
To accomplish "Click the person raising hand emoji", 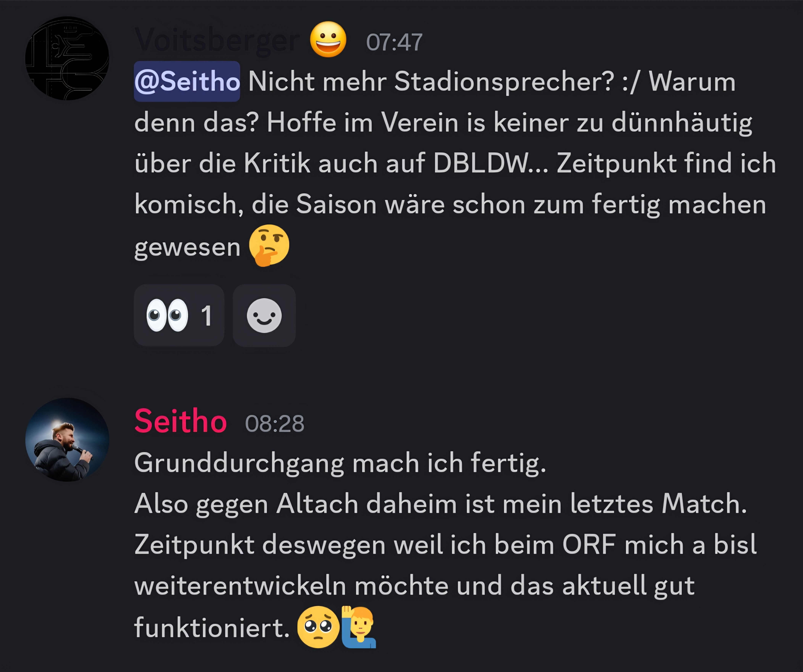I will [359, 627].
